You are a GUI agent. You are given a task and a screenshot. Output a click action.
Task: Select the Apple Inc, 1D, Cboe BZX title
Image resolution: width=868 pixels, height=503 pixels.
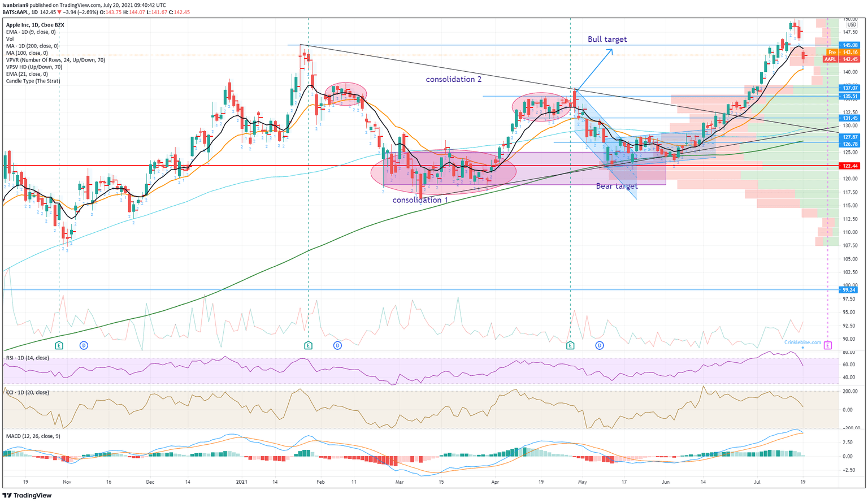35,25
